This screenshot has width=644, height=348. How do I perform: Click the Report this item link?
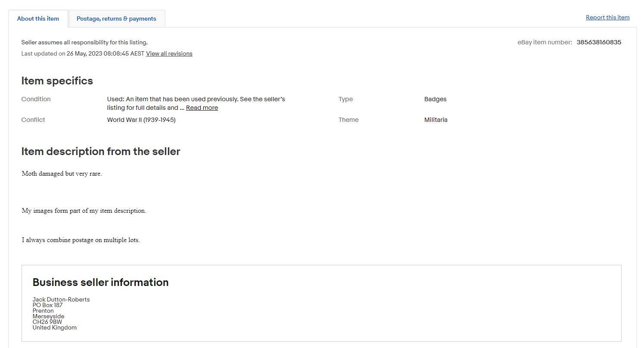point(607,18)
